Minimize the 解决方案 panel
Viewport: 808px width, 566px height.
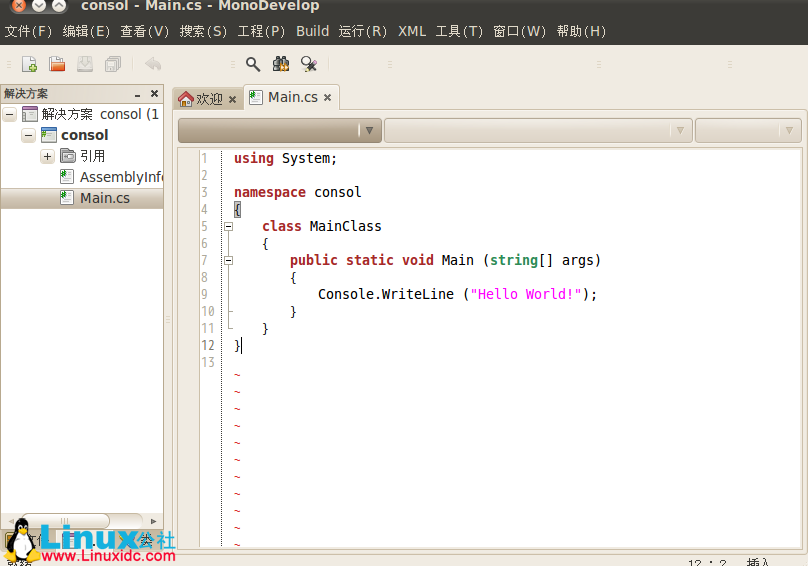[x=138, y=94]
